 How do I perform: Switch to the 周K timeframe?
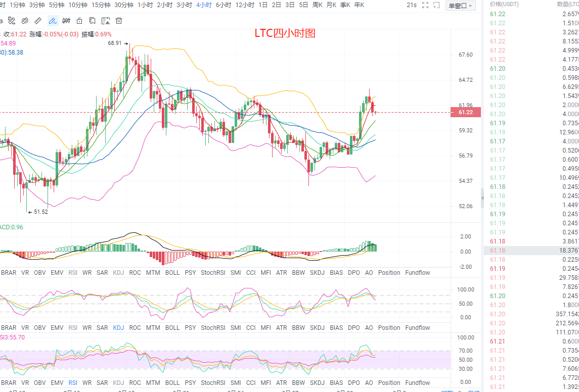coord(317,5)
